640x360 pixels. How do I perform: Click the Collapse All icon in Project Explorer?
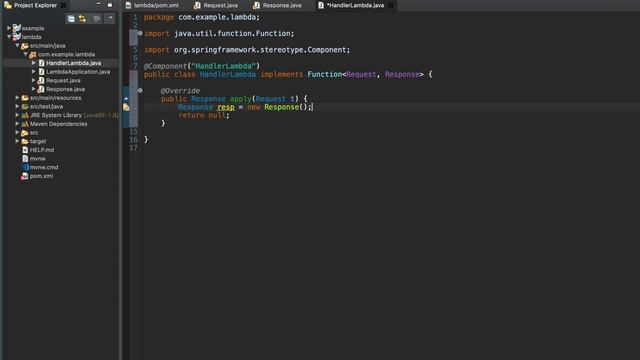[x=71, y=19]
